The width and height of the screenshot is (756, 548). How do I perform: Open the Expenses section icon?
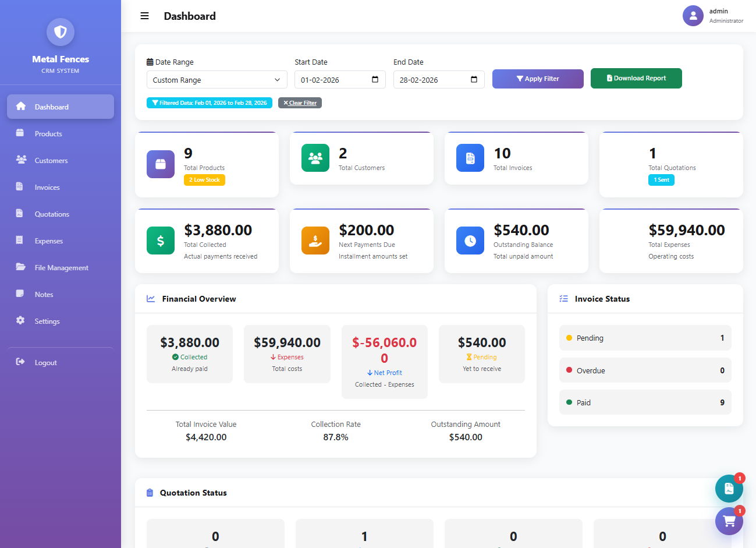coord(20,241)
